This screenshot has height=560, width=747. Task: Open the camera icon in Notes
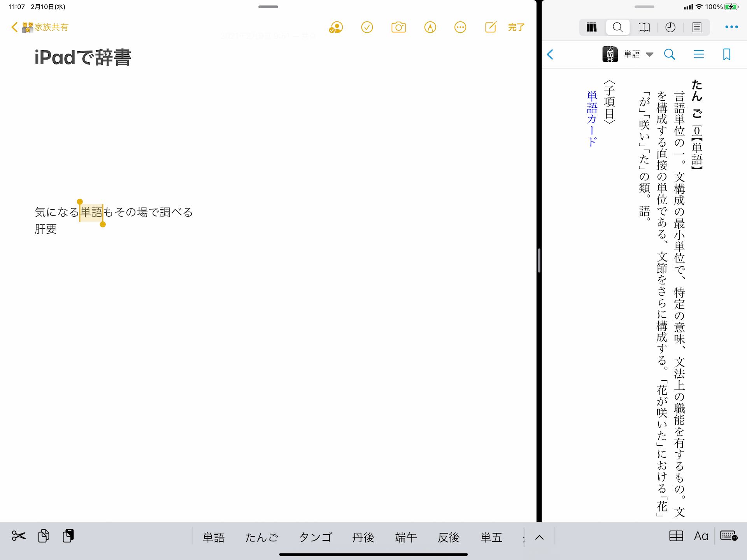point(398,27)
